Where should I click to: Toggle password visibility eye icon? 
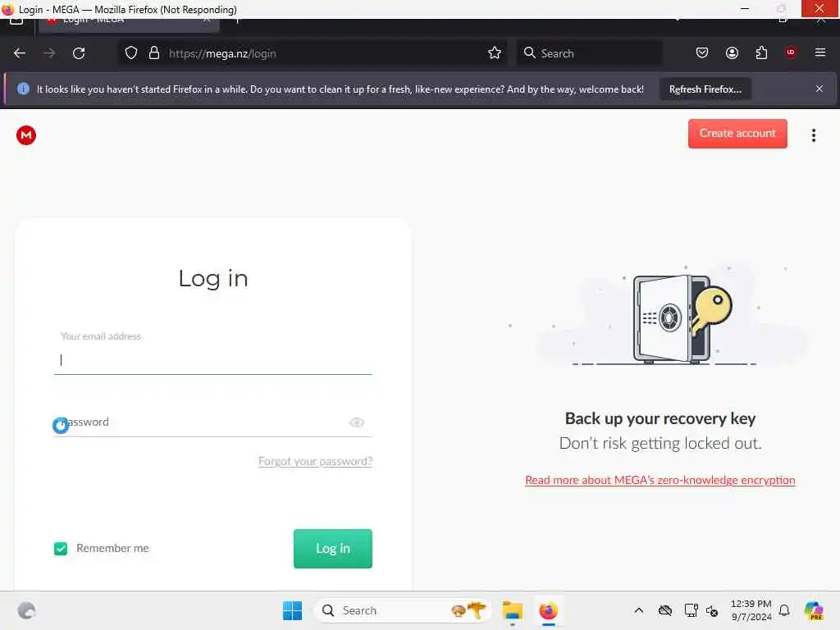pyautogui.click(x=357, y=422)
